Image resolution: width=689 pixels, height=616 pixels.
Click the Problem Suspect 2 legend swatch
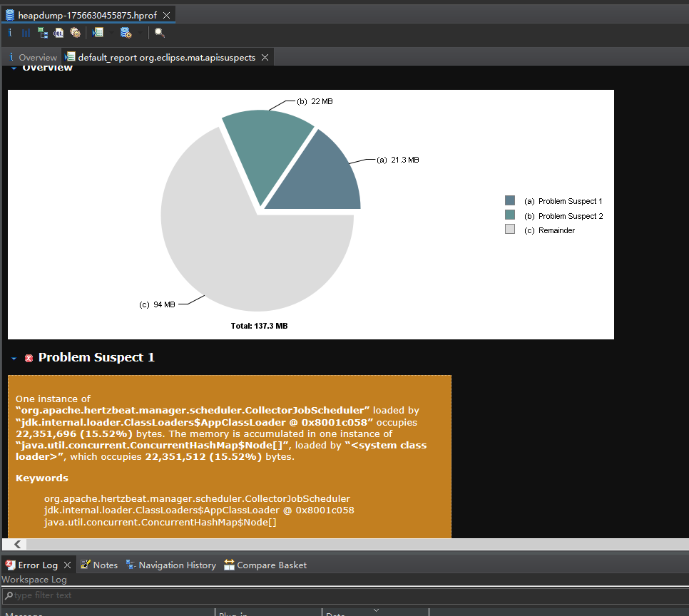pos(510,215)
